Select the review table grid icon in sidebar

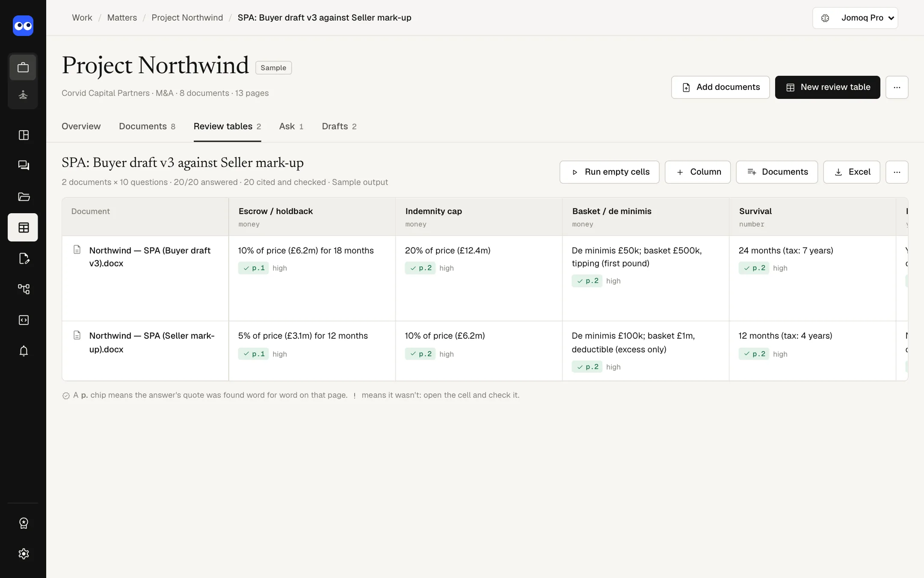23,227
